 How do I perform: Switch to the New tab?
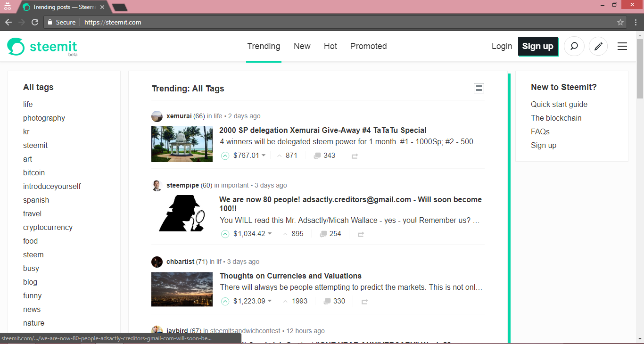[x=302, y=46]
